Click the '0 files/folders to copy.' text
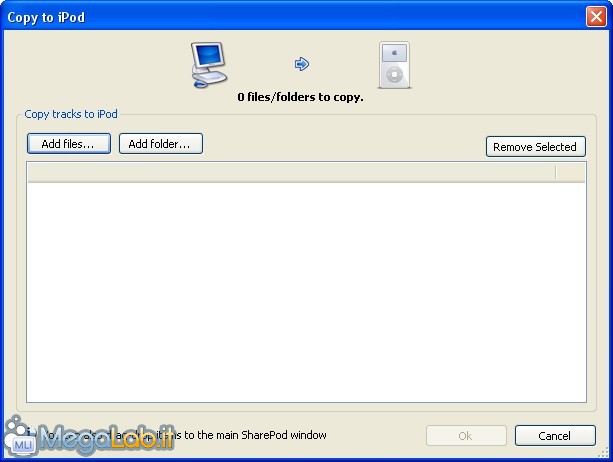 coord(300,97)
